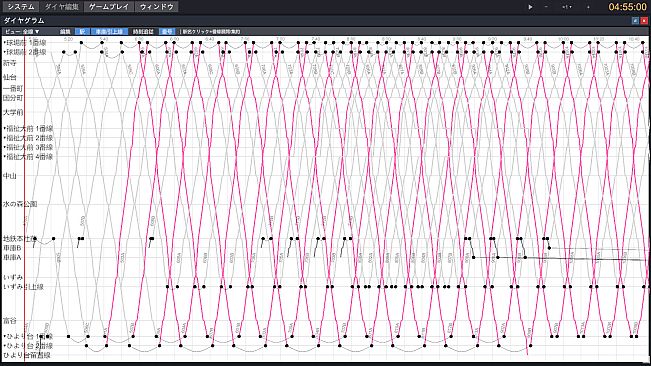Select the 仙台 station row label

[x=10, y=77]
